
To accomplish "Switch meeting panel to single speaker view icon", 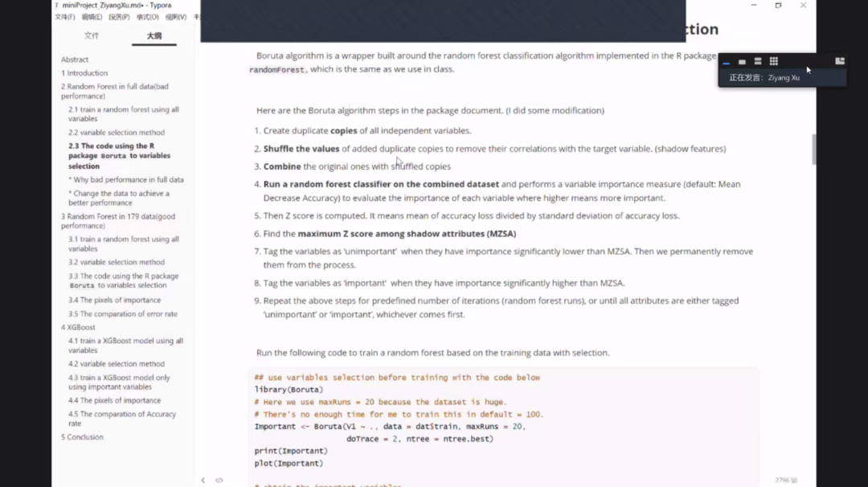I will coord(742,61).
